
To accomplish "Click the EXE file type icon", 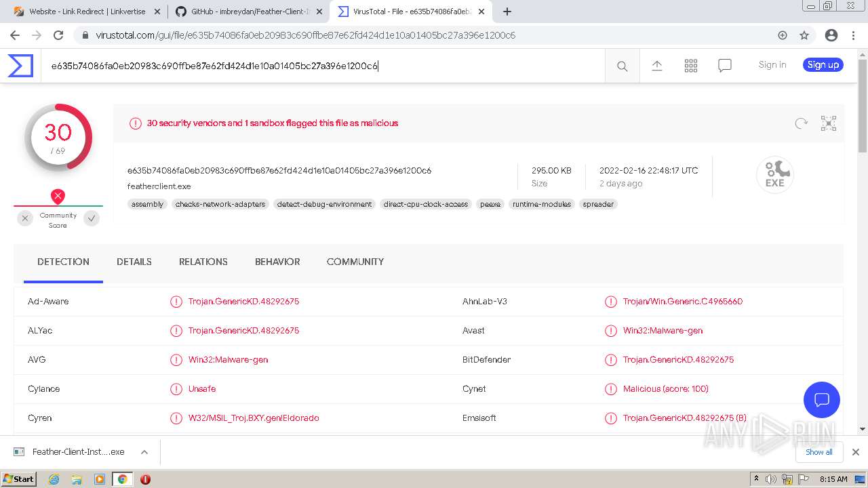I will pos(774,175).
